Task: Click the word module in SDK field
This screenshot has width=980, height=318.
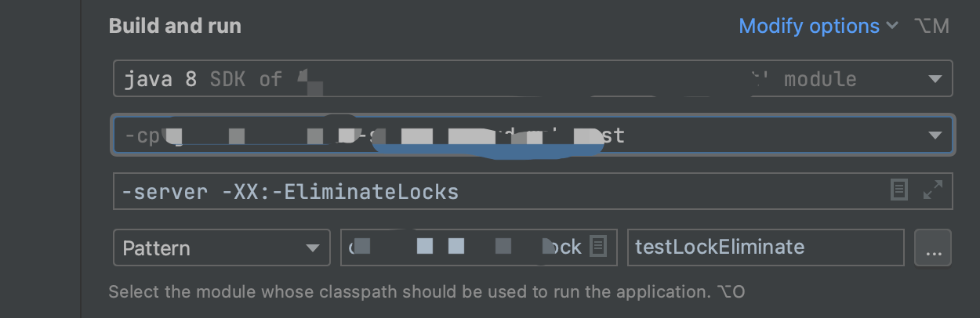Action: click(x=820, y=79)
